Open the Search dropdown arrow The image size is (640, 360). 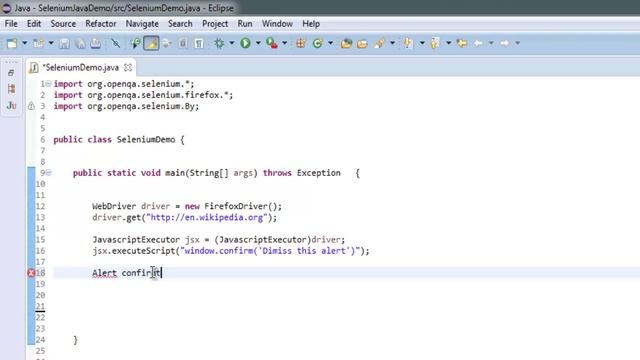coord(392,43)
